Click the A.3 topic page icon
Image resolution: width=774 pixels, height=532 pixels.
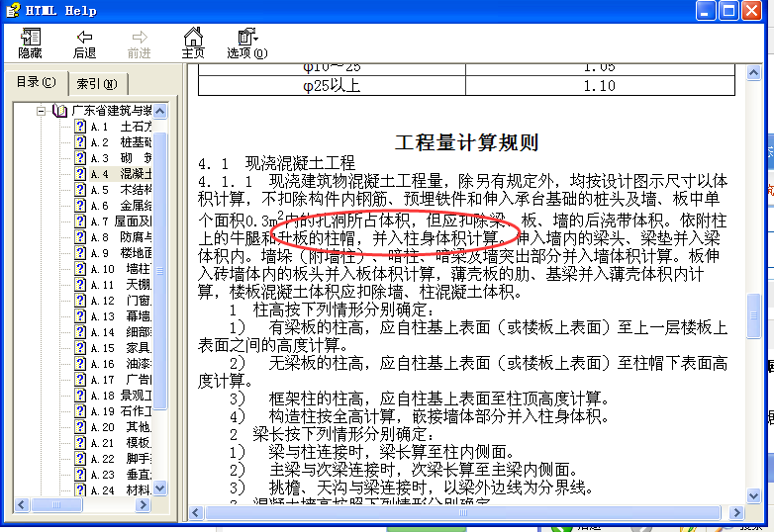[80, 158]
